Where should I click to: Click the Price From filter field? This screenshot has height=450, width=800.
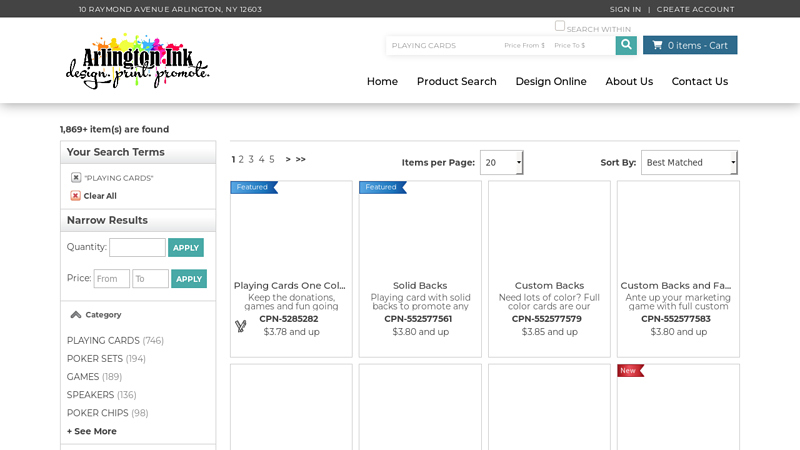(x=111, y=279)
